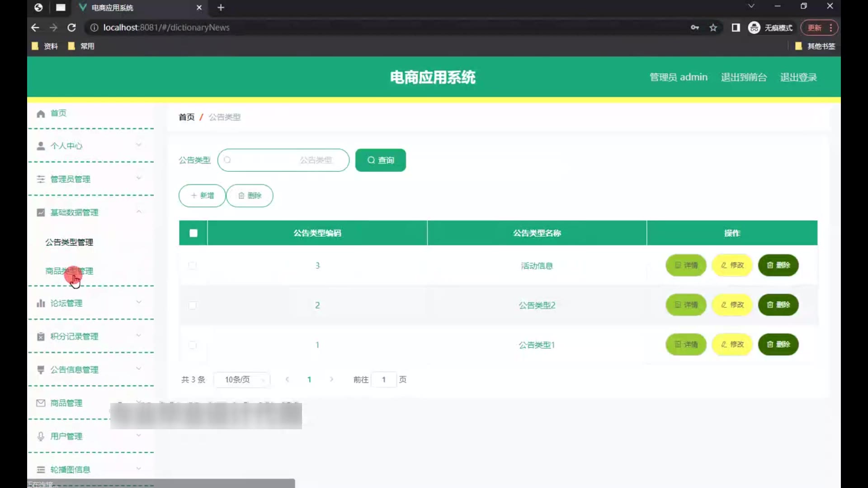Click 删除 button for 公告类型1 row
The image size is (868, 488).
click(778, 344)
